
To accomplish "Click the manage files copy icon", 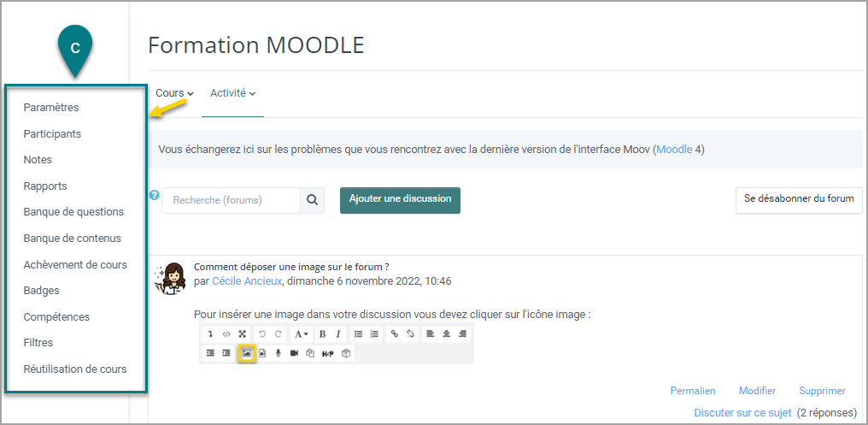I will pyautogui.click(x=310, y=353).
